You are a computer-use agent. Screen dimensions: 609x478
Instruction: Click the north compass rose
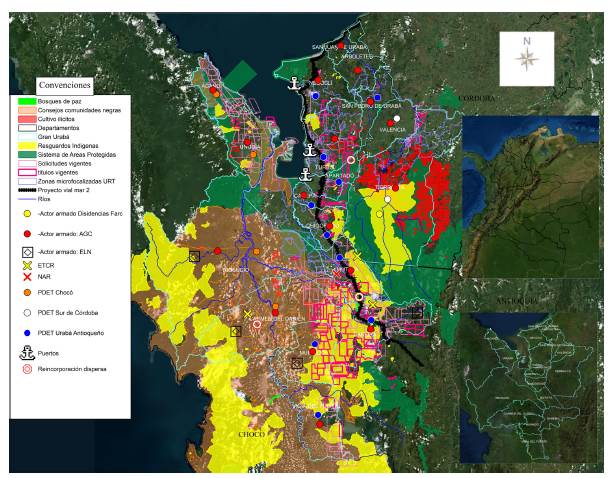[x=526, y=58]
